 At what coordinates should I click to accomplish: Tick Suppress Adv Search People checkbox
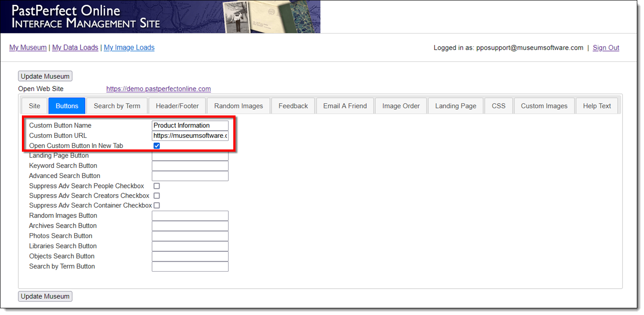156,186
